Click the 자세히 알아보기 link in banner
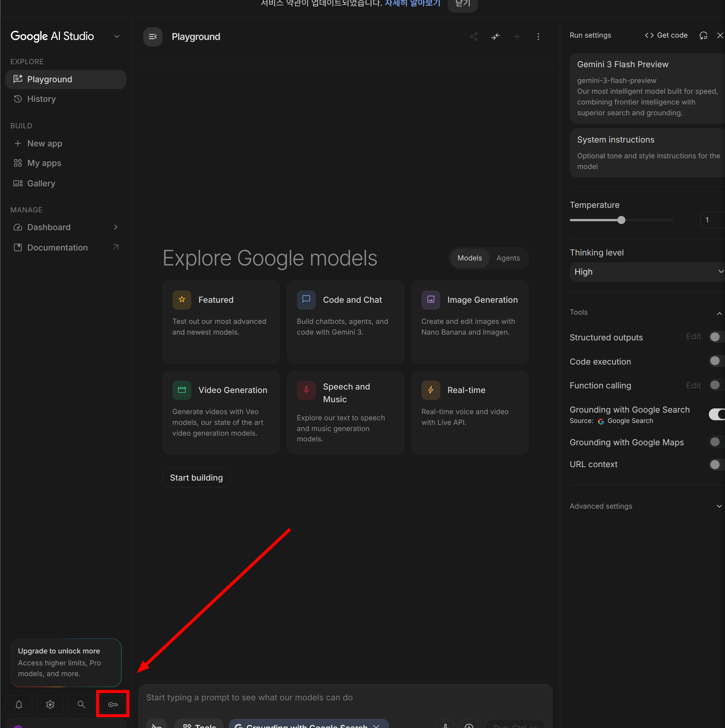The image size is (725, 728). pyautogui.click(x=413, y=3)
